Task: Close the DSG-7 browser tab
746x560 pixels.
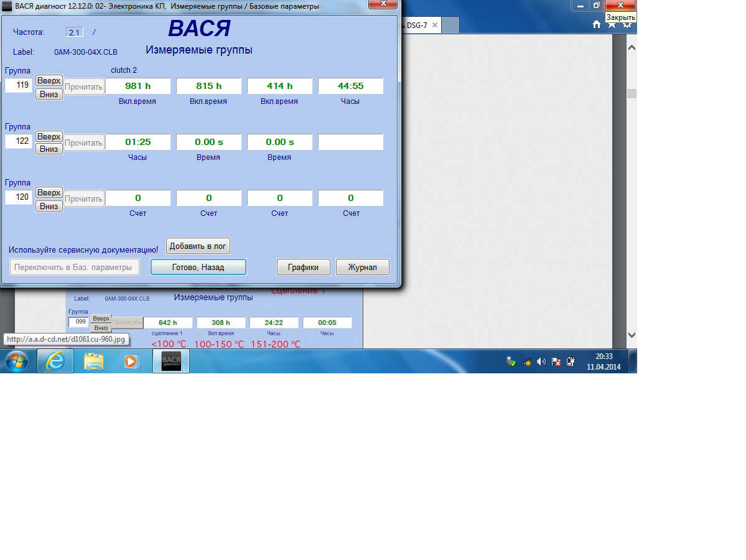Action: coord(434,26)
